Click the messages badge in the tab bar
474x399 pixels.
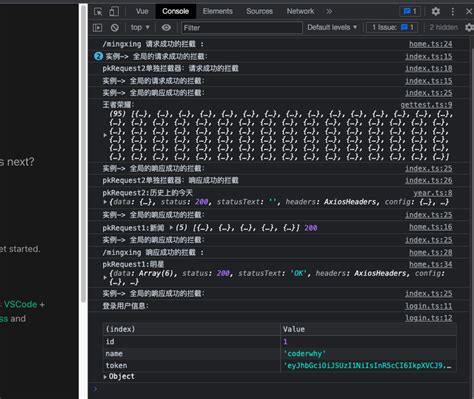tap(410, 12)
